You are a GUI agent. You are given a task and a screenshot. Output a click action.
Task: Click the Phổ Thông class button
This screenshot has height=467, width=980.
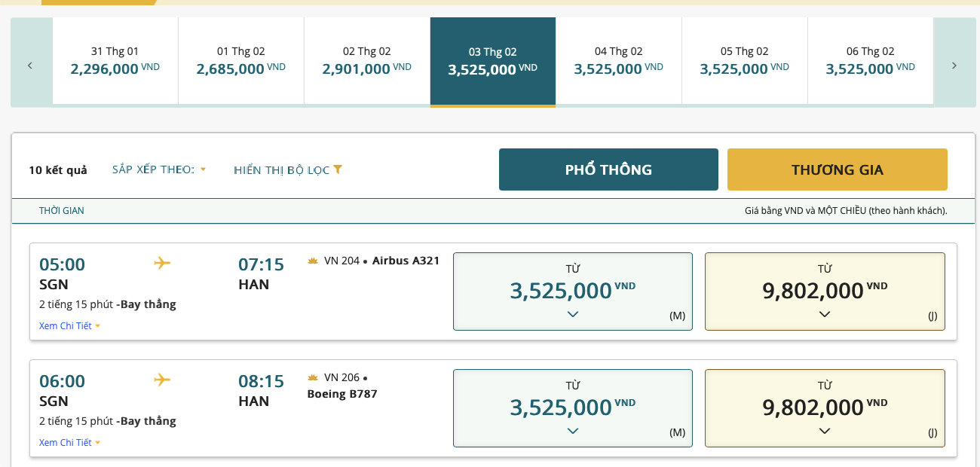608,169
